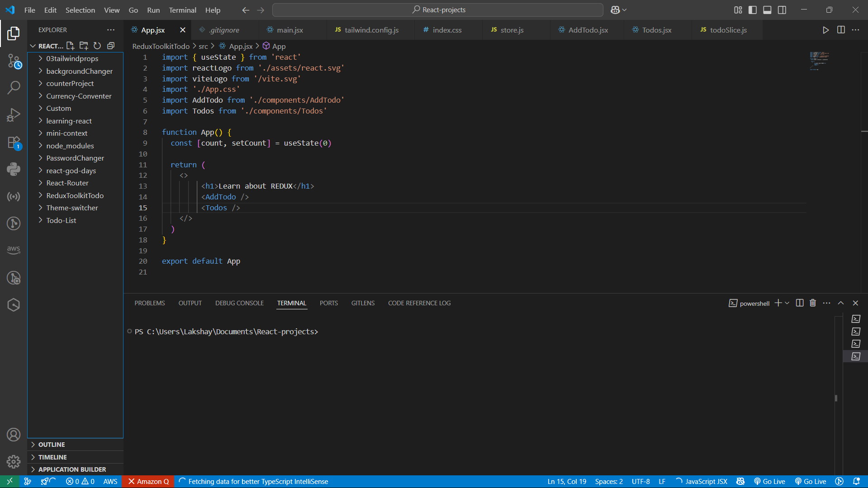868x488 pixels.
Task: Expand the React-Router folder
Action: (x=75, y=183)
